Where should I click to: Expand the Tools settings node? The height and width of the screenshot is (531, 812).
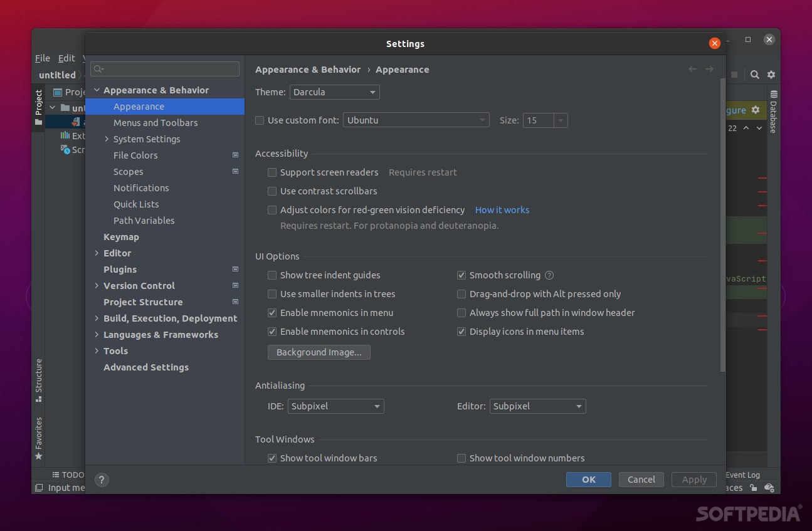pos(97,351)
